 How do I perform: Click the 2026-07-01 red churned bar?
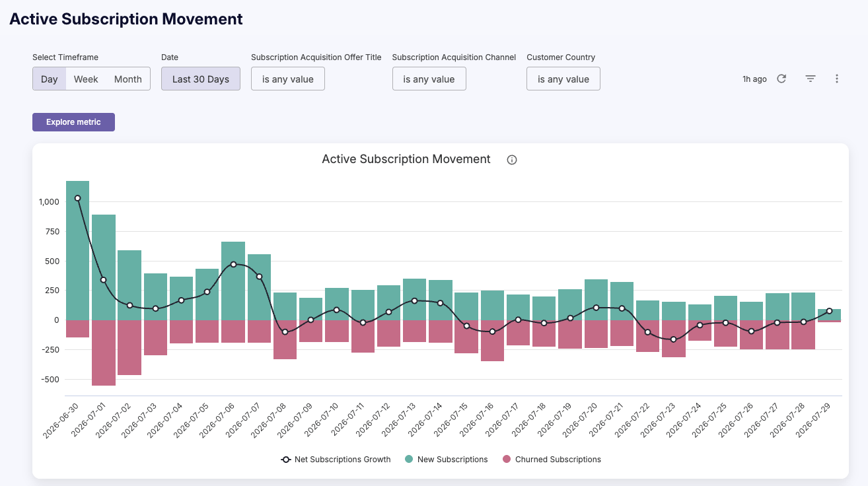(104, 353)
